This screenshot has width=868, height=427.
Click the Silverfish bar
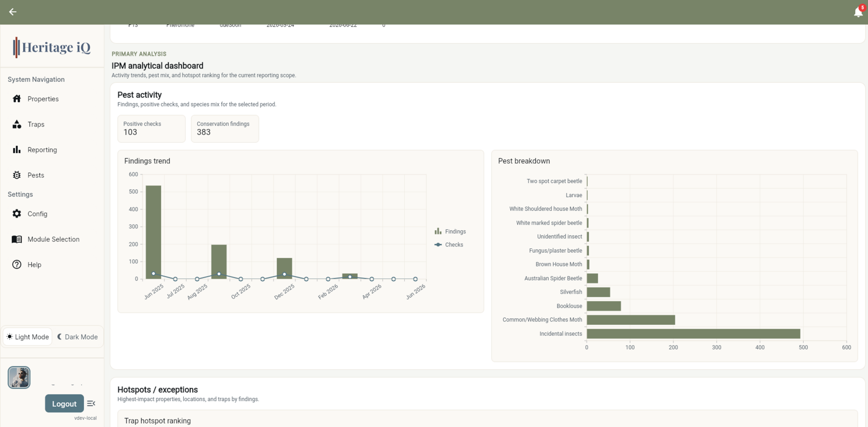[598, 292]
